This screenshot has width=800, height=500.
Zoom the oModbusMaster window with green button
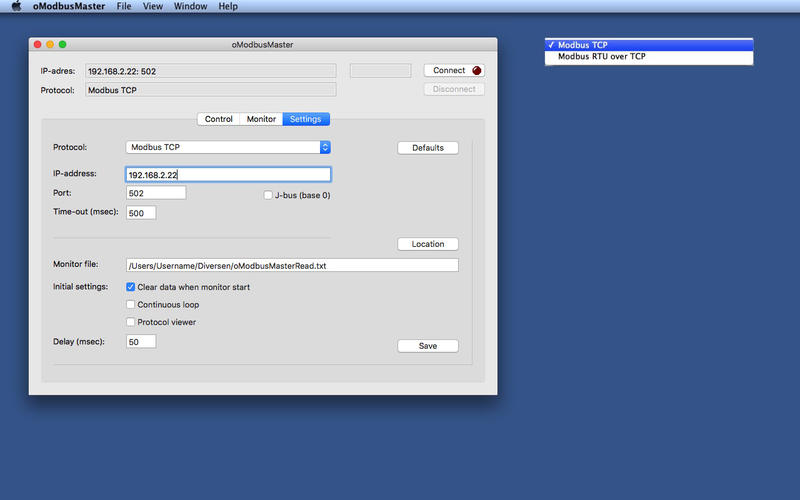pyautogui.click(x=62, y=44)
